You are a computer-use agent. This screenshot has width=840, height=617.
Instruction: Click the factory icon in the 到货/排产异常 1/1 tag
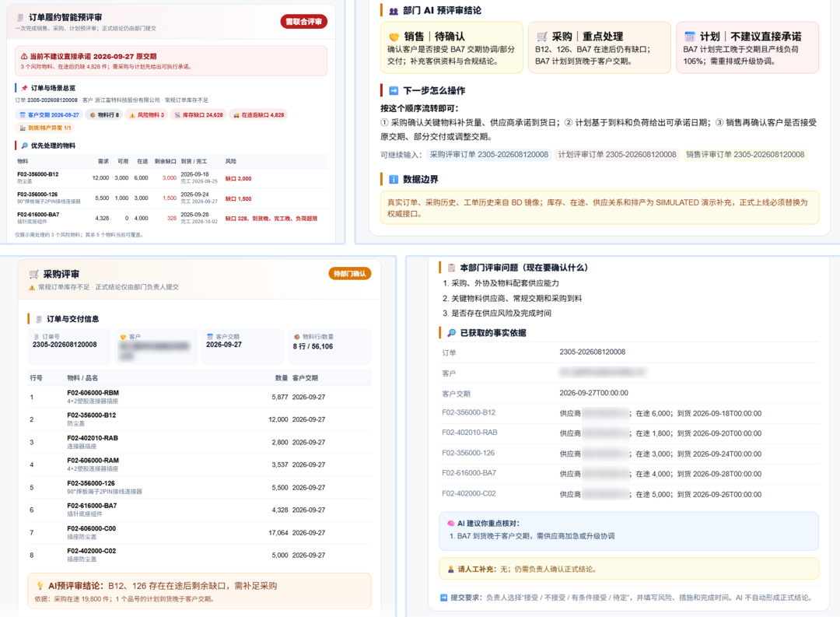(x=23, y=128)
